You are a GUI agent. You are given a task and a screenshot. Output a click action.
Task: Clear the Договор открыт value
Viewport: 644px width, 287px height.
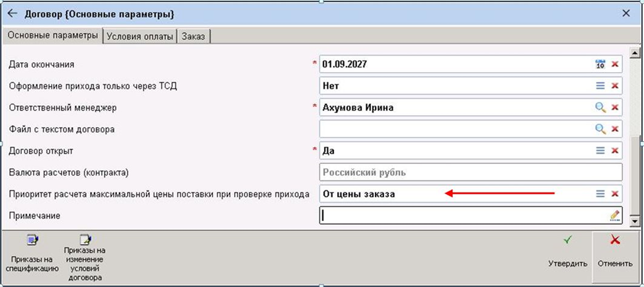[615, 150]
